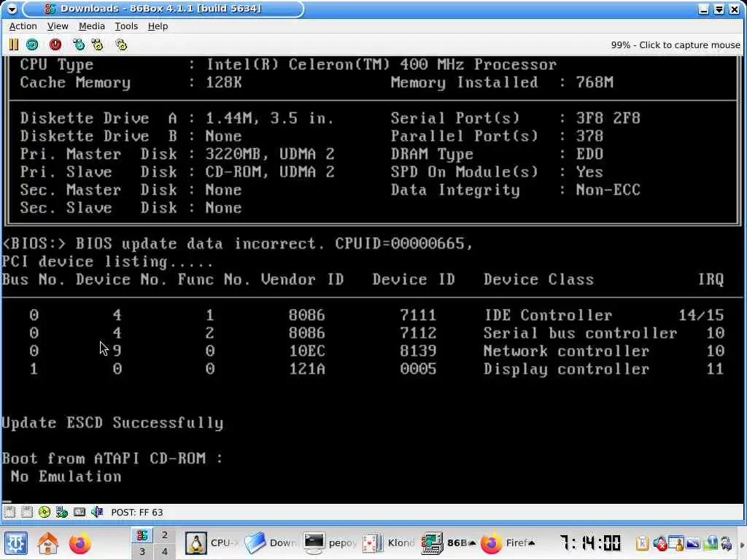747x560 pixels.
Task: Click the 'No Emulation' line
Action: pos(66,476)
